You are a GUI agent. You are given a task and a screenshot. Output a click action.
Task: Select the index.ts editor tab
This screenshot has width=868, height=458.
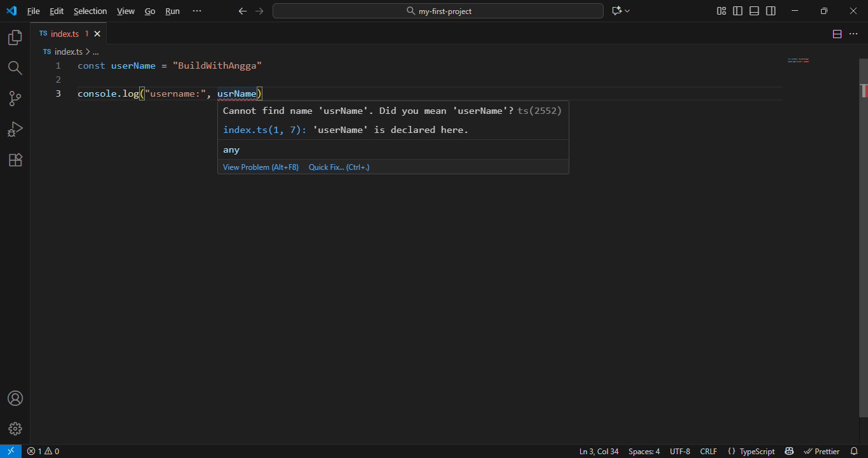pyautogui.click(x=64, y=34)
